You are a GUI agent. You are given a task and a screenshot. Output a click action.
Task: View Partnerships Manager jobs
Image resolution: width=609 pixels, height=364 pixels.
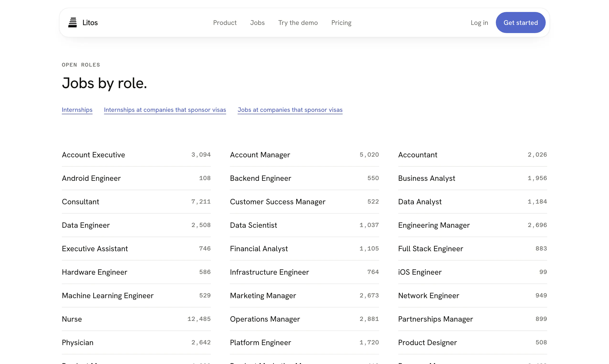[x=473, y=319]
